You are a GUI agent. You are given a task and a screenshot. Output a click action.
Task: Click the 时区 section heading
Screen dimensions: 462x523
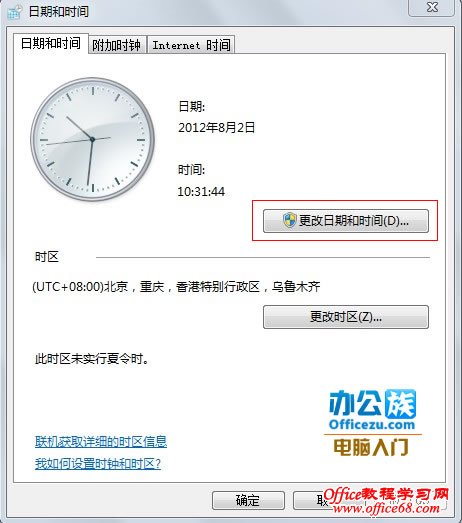point(47,257)
